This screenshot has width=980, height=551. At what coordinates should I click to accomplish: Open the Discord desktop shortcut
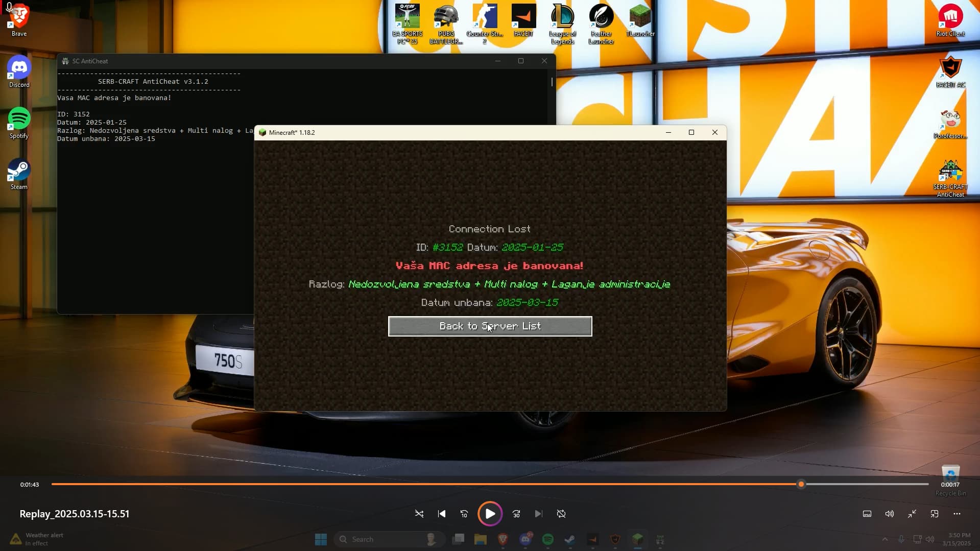(x=19, y=71)
